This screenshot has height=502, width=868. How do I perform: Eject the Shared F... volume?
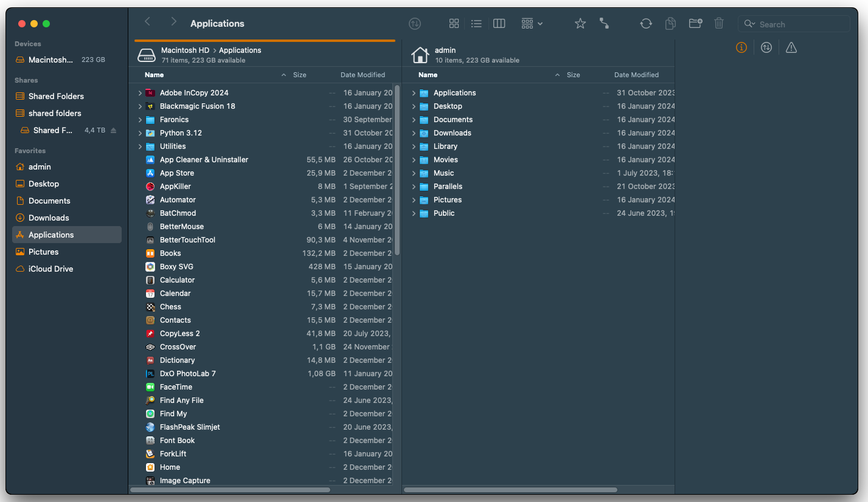tap(113, 130)
